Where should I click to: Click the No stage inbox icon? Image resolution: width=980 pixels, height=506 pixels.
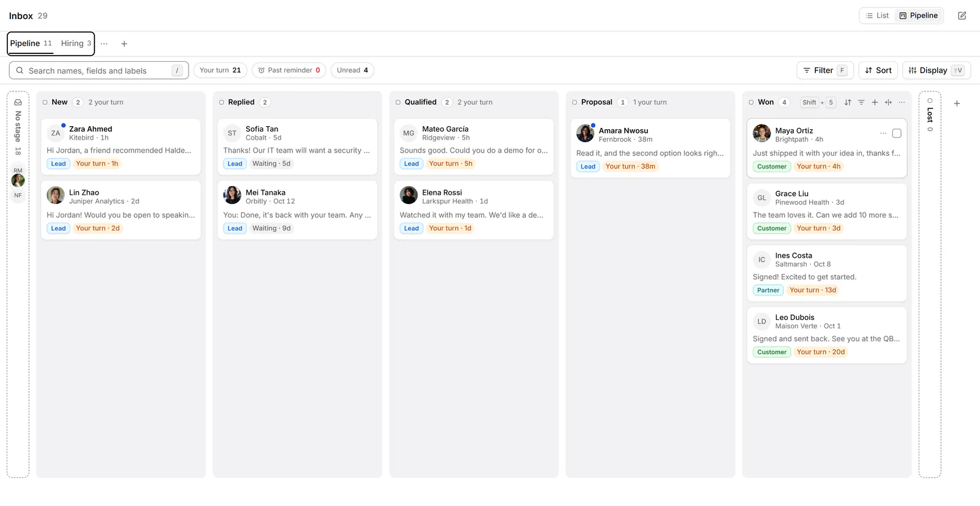(x=18, y=102)
